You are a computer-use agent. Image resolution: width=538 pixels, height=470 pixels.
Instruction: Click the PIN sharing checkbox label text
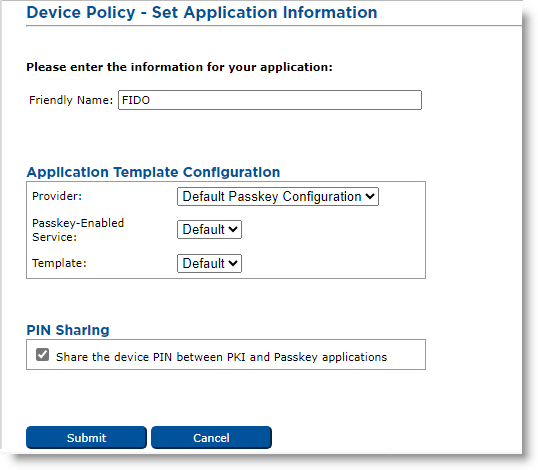pos(221,357)
